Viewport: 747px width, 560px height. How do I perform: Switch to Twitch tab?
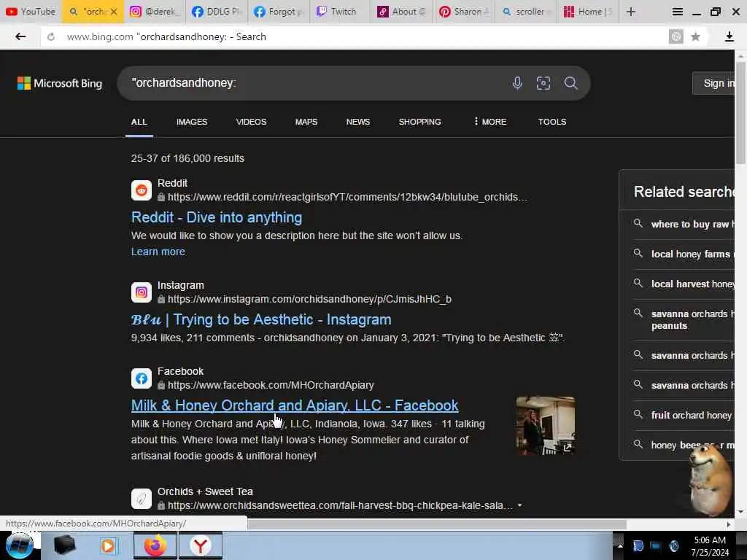[341, 12]
